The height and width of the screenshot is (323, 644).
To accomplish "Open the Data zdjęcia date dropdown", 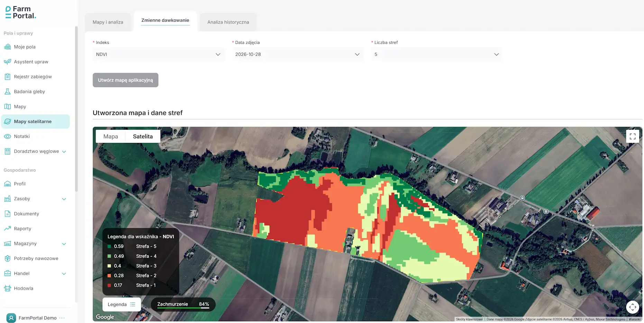I will coord(297,54).
